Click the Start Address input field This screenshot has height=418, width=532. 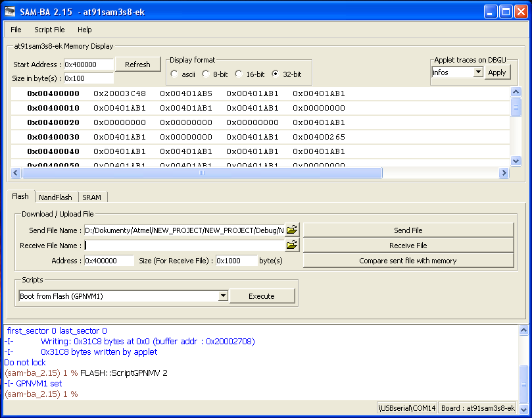click(89, 65)
